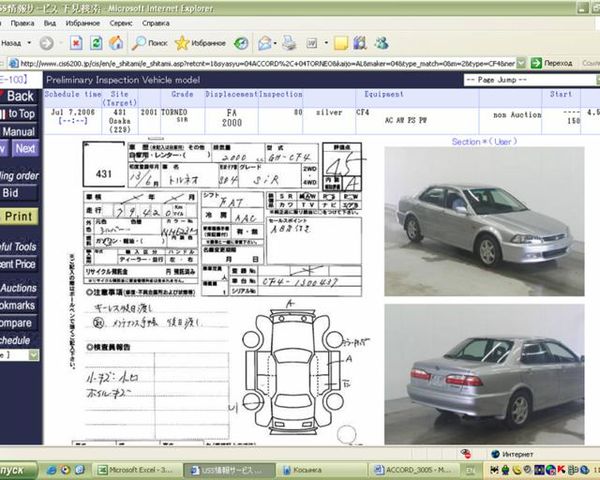Expand the address bar dropdown

521,63
